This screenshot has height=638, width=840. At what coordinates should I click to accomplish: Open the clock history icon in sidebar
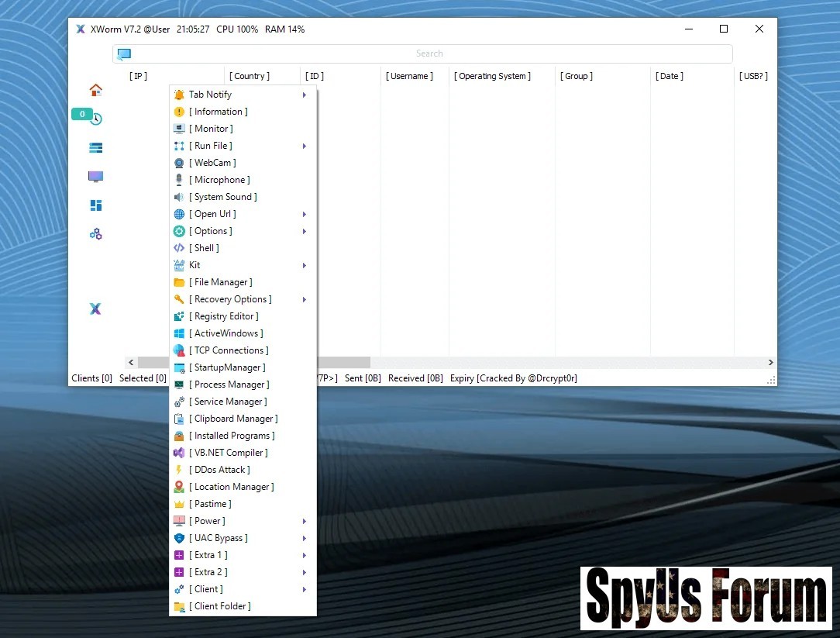tap(96, 119)
